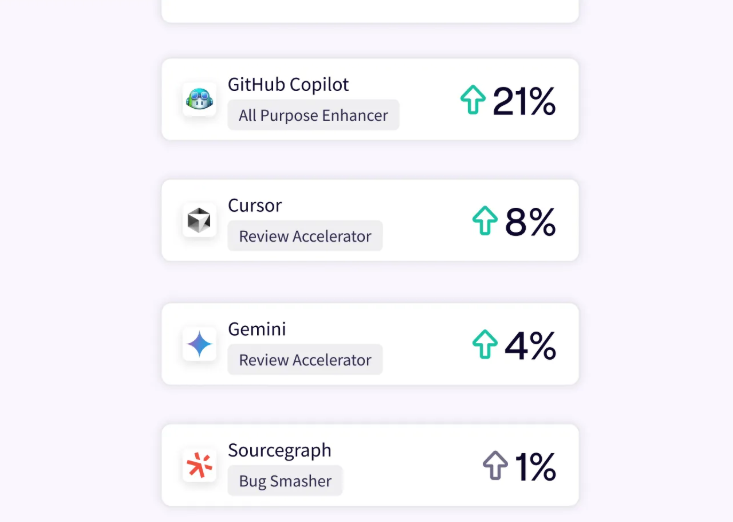The image size is (733, 522).
Task: Select Gemini's Review Accelerator tag
Action: tap(305, 360)
